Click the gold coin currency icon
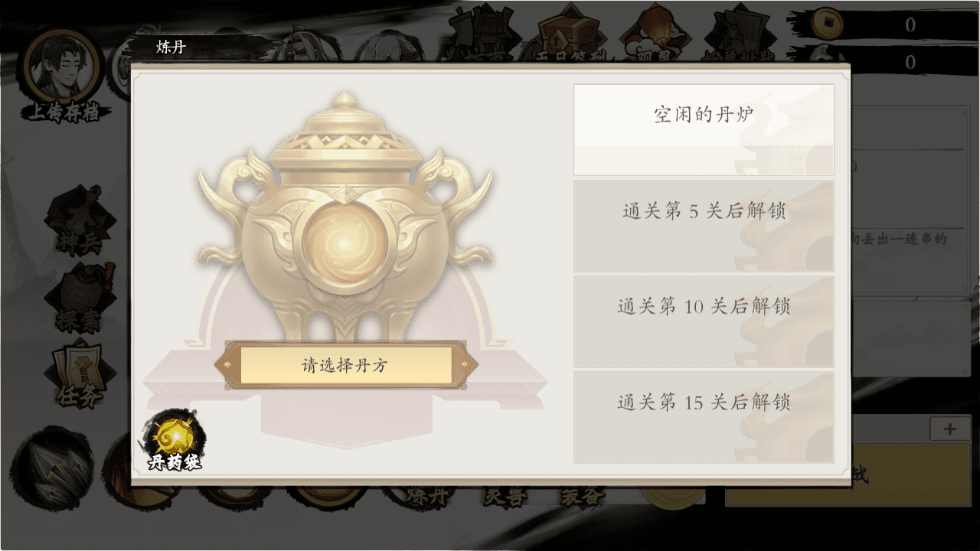The height and width of the screenshot is (551, 980). pyautogui.click(x=827, y=22)
